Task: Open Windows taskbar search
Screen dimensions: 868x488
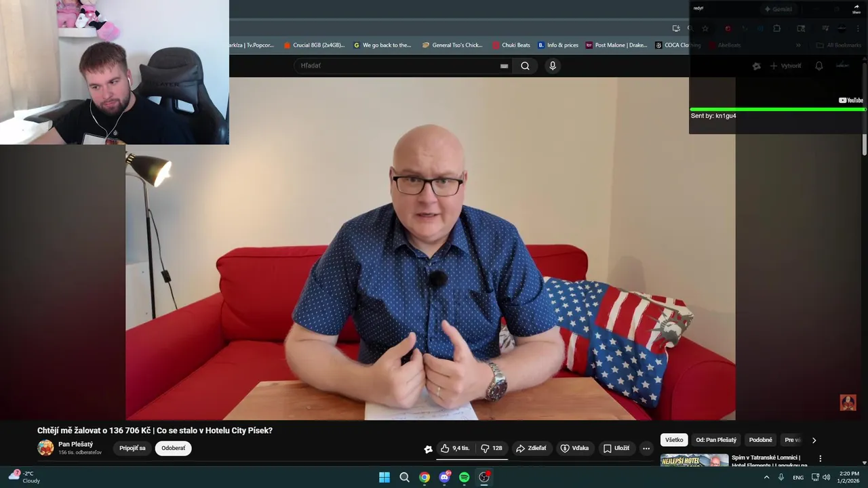Action: click(404, 477)
